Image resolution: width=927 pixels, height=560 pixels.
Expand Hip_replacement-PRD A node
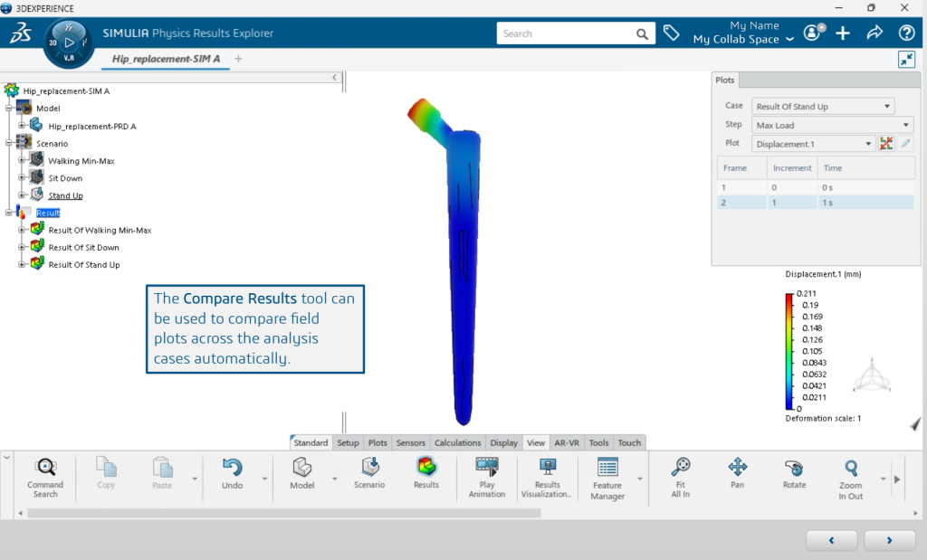(22, 125)
